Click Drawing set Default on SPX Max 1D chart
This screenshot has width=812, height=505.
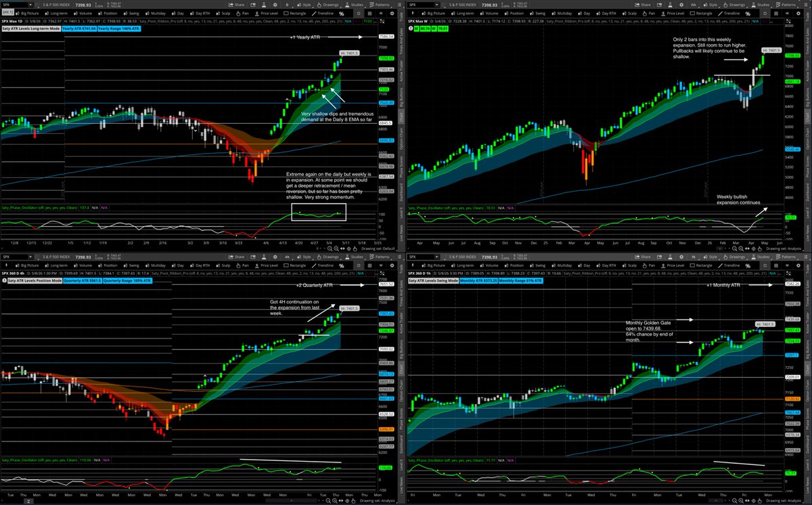[x=378, y=248]
